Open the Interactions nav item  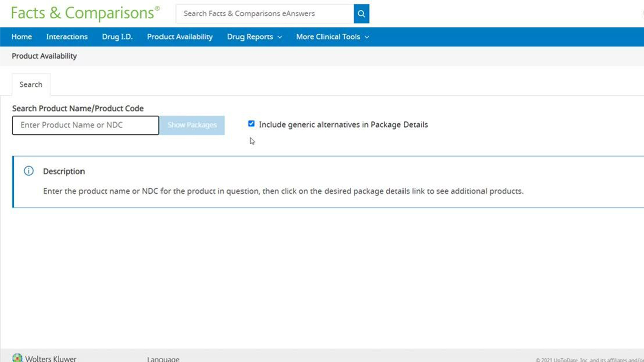point(67,37)
